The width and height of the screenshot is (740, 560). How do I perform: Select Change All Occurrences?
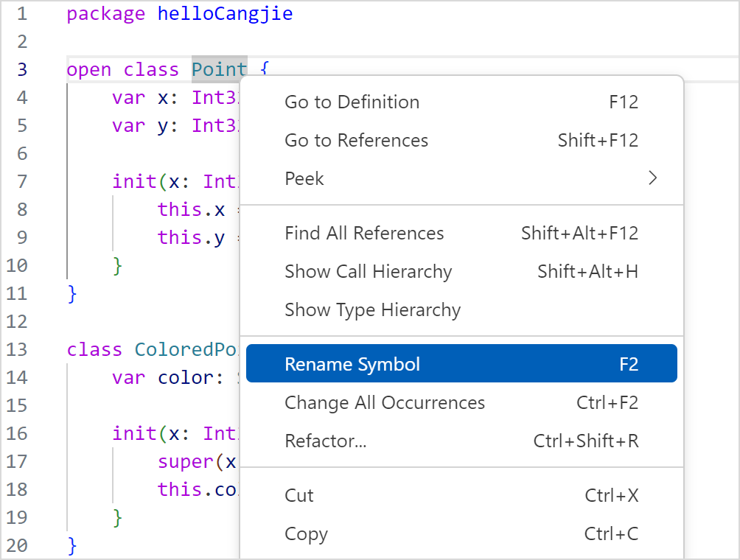[385, 403]
